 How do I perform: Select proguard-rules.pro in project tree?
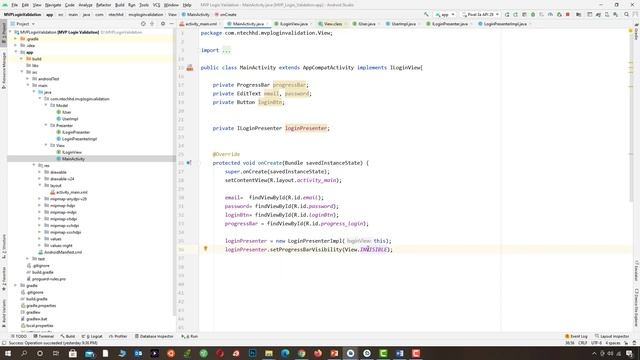click(49, 279)
